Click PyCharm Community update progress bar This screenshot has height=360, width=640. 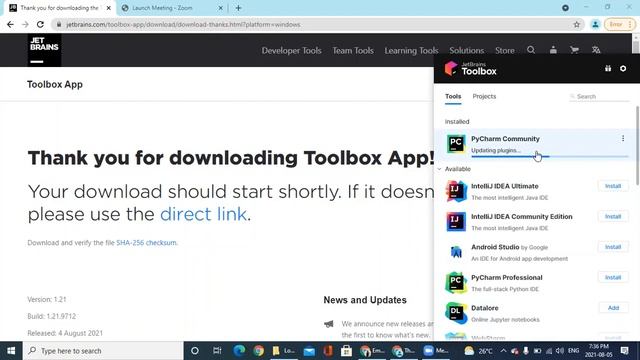(x=550, y=156)
